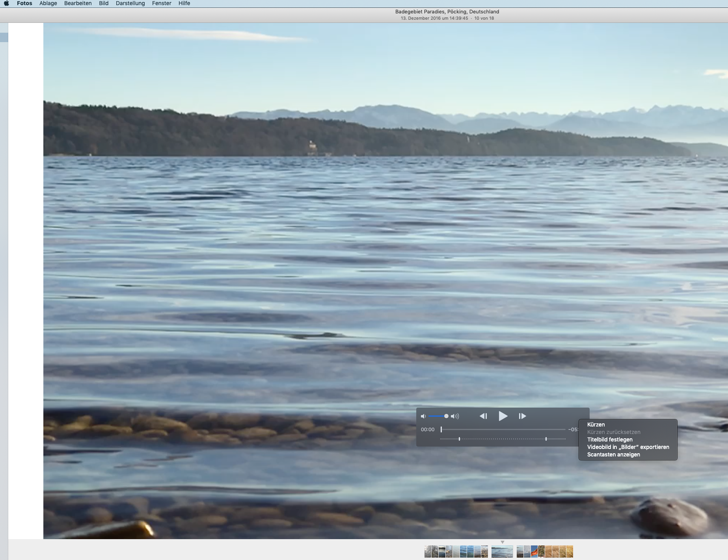The image size is (728, 560).
Task: Open the Ablage menu
Action: 48,3
